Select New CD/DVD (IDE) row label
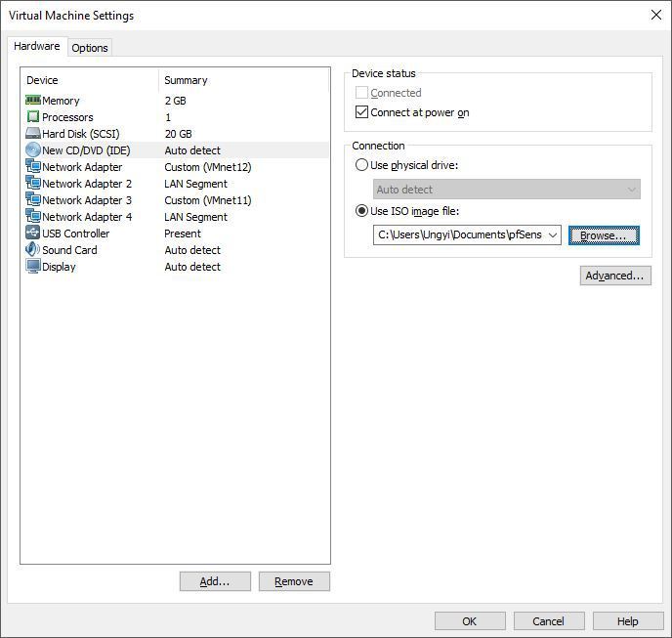The height and width of the screenshot is (638, 672). [x=86, y=150]
